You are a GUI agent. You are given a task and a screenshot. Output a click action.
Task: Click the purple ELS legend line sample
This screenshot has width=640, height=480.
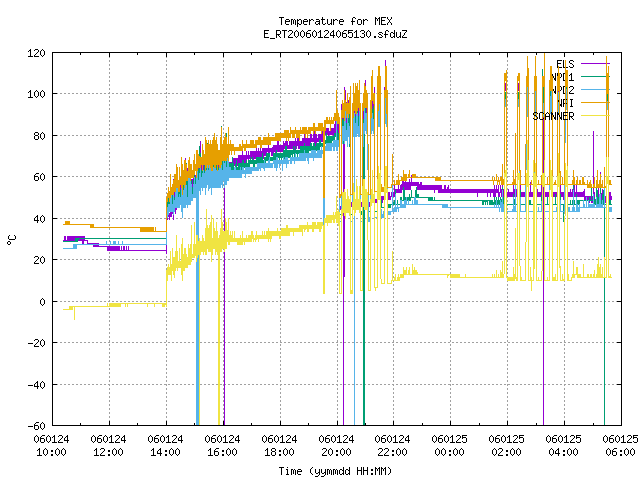595,64
